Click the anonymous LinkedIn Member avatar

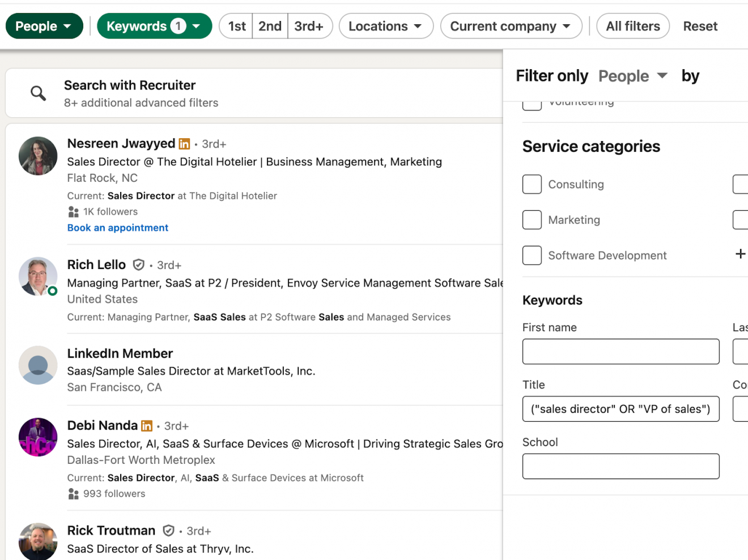37,365
